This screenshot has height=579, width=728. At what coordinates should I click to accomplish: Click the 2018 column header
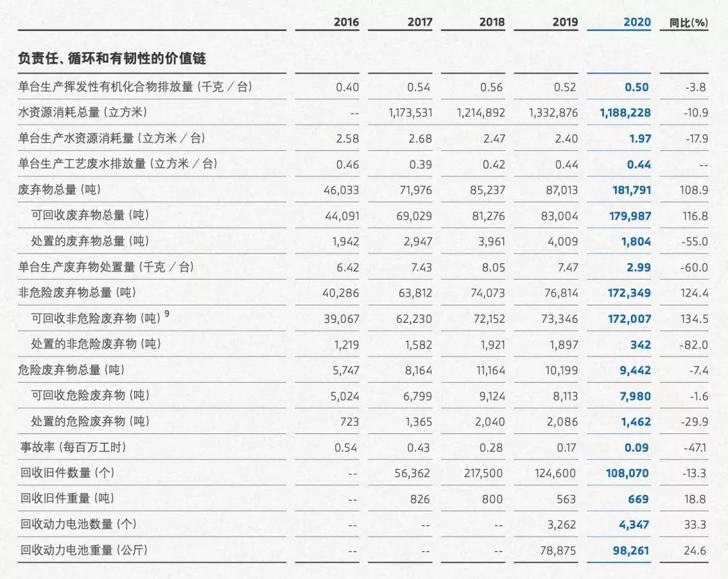(492, 22)
